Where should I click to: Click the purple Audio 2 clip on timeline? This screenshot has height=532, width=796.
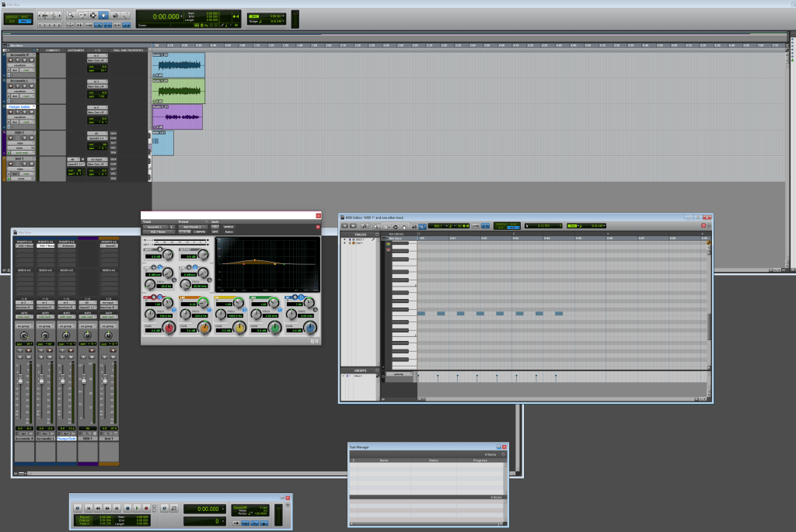click(x=177, y=117)
